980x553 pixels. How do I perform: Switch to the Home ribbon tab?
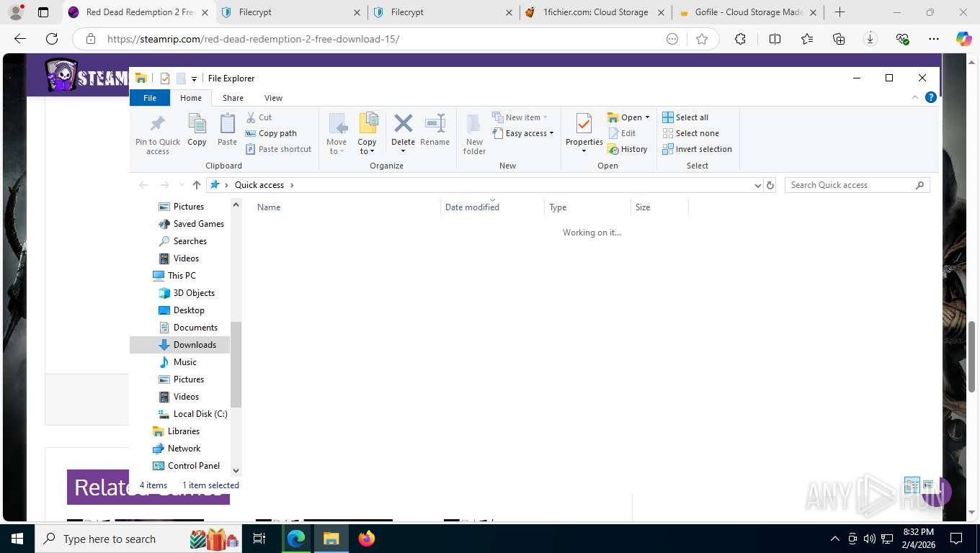pyautogui.click(x=191, y=98)
